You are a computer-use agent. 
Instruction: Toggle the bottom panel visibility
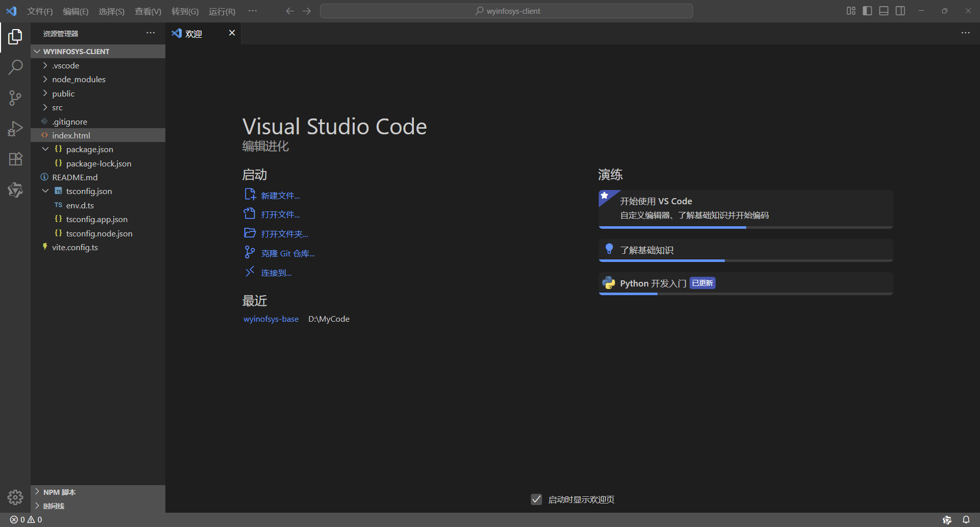884,10
